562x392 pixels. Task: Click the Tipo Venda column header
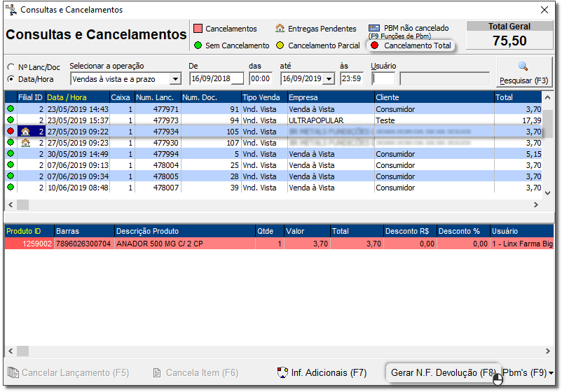pyautogui.click(x=264, y=97)
